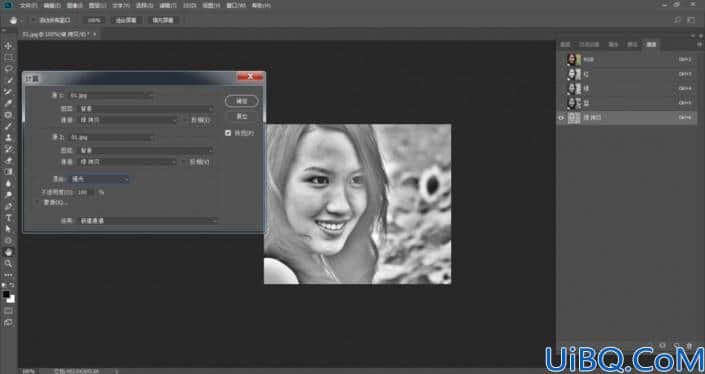Click the 100% zoom button in options bar
The width and height of the screenshot is (705, 374).
(94, 20)
